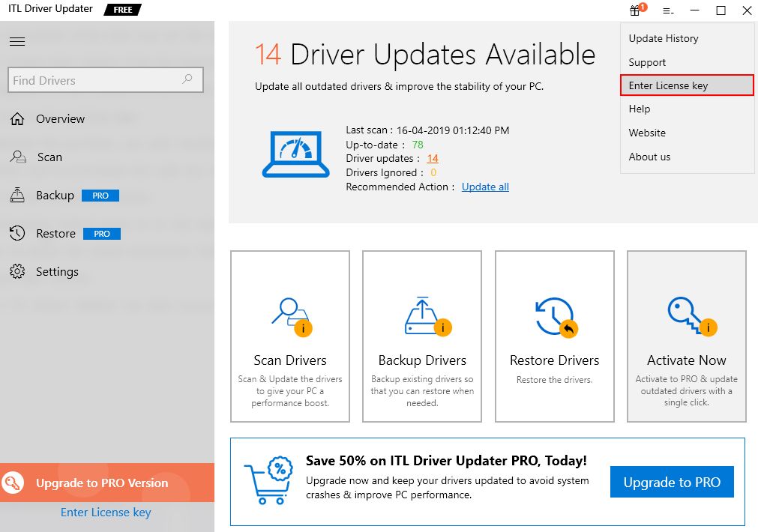Click the '14 Driver Updates Available' heading
Viewport: 758px width, 532px height.
pyautogui.click(x=425, y=54)
